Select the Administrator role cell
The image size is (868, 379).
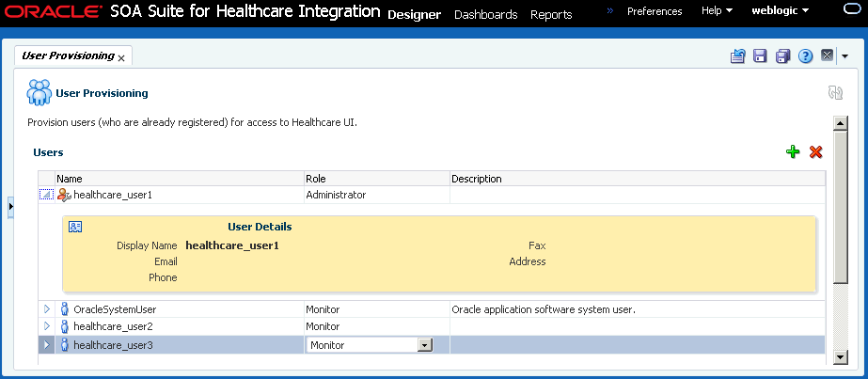377,195
